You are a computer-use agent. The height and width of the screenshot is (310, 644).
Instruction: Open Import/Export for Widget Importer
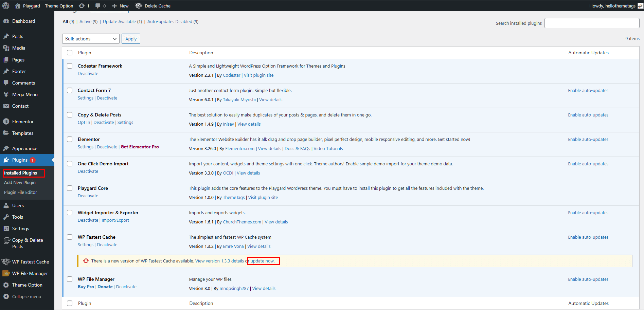tap(115, 220)
